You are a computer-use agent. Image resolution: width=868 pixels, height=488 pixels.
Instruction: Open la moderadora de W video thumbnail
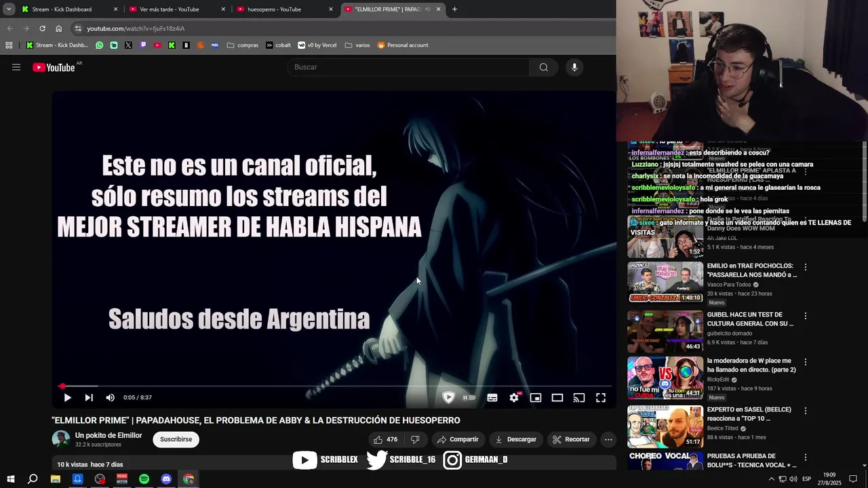point(665,378)
